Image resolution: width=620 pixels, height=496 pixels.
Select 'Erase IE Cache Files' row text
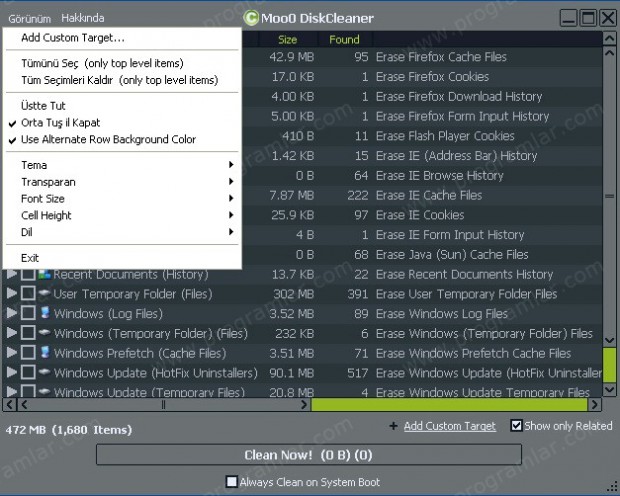(x=429, y=195)
